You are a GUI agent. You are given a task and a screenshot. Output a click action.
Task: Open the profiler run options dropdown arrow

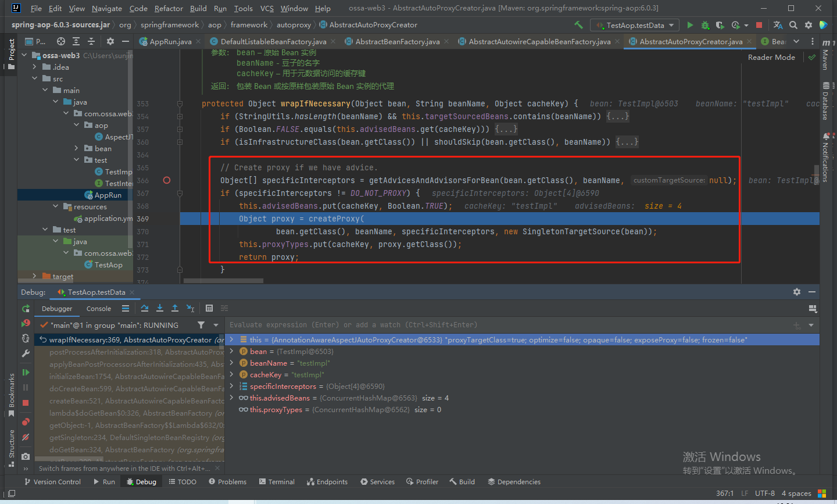(x=746, y=26)
